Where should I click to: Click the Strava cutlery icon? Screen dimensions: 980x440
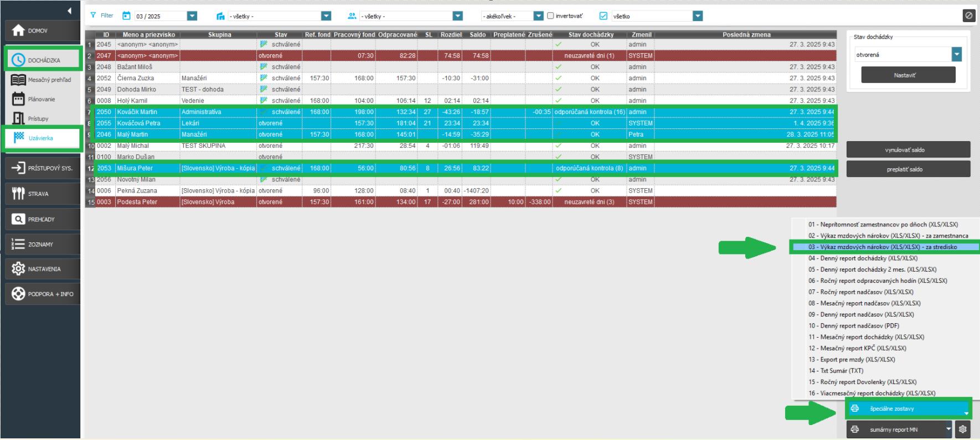(x=19, y=194)
